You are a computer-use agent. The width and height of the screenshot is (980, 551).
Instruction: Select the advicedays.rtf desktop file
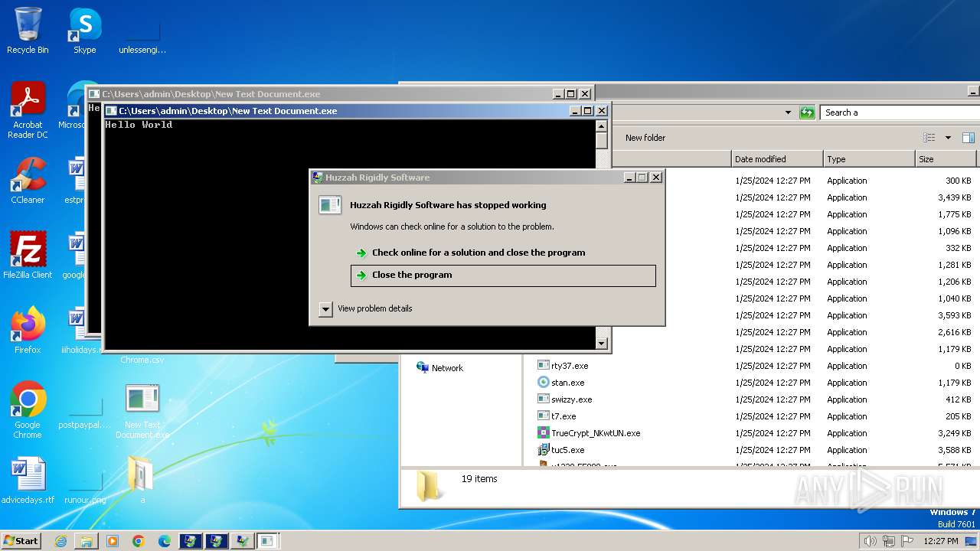coord(28,480)
